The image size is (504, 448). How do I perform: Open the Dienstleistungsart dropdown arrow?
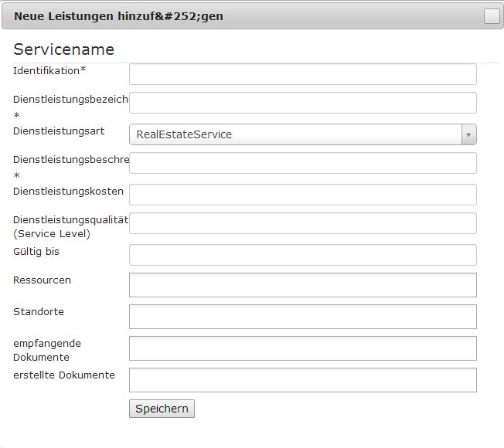(x=469, y=134)
